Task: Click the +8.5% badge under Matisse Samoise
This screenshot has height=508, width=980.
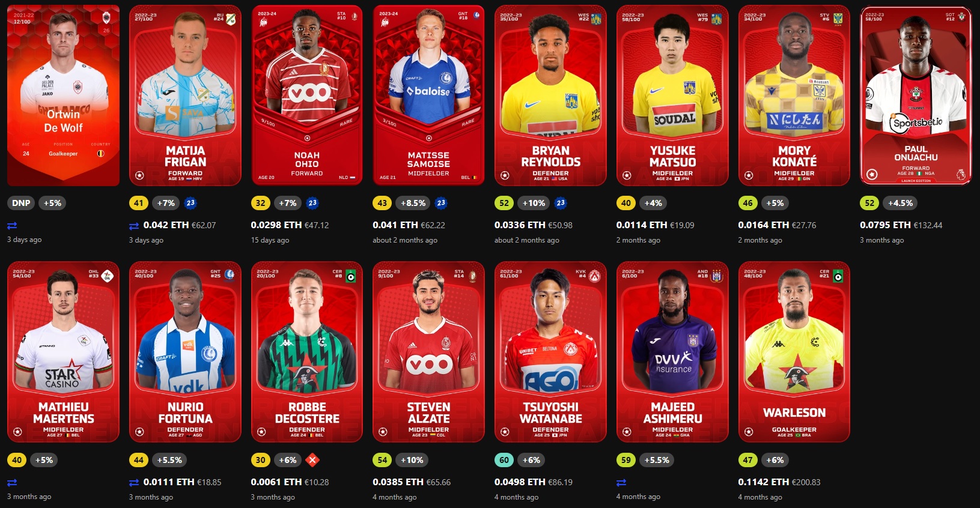Action: coord(413,203)
